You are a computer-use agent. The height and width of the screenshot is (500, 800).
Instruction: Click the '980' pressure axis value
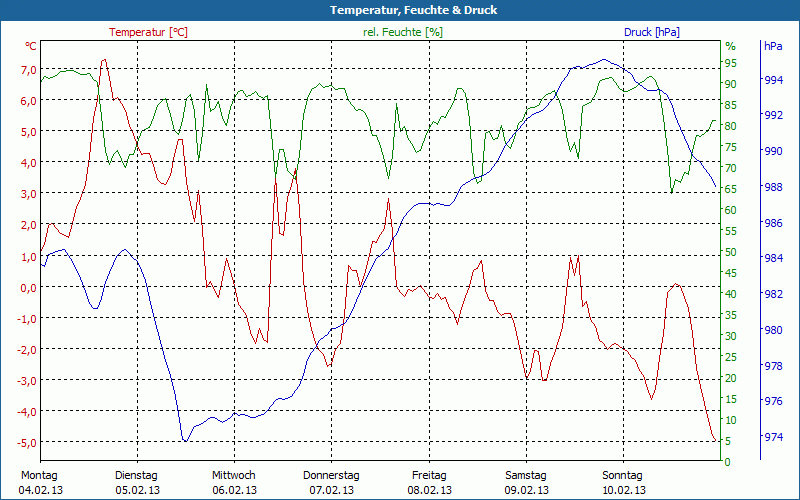tap(774, 330)
